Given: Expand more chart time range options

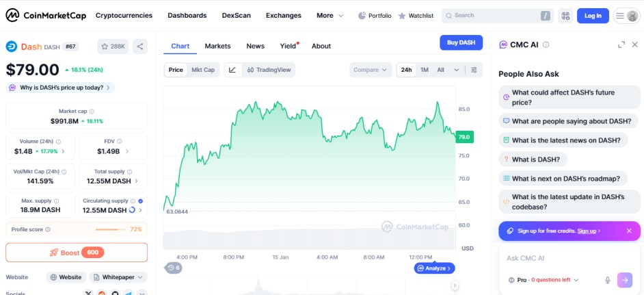Looking at the screenshot, I should 456,70.
